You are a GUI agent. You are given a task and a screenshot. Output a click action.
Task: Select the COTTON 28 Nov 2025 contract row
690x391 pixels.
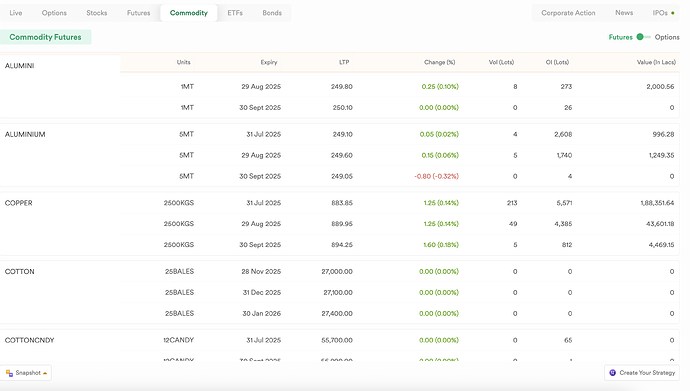pyautogui.click(x=400, y=271)
